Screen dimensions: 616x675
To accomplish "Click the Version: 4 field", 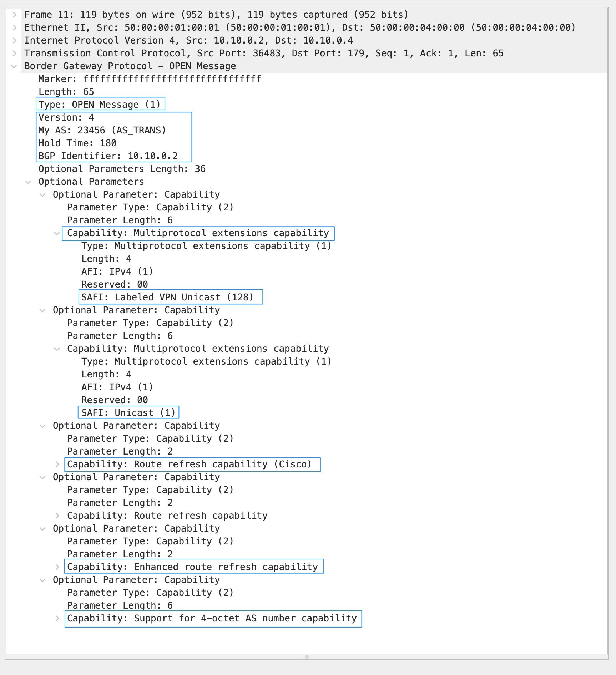I will click(66, 117).
